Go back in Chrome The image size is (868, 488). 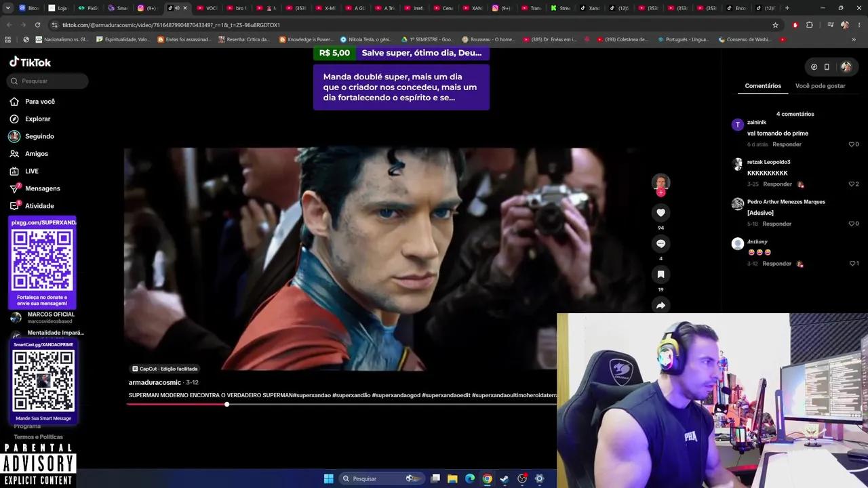(9, 25)
